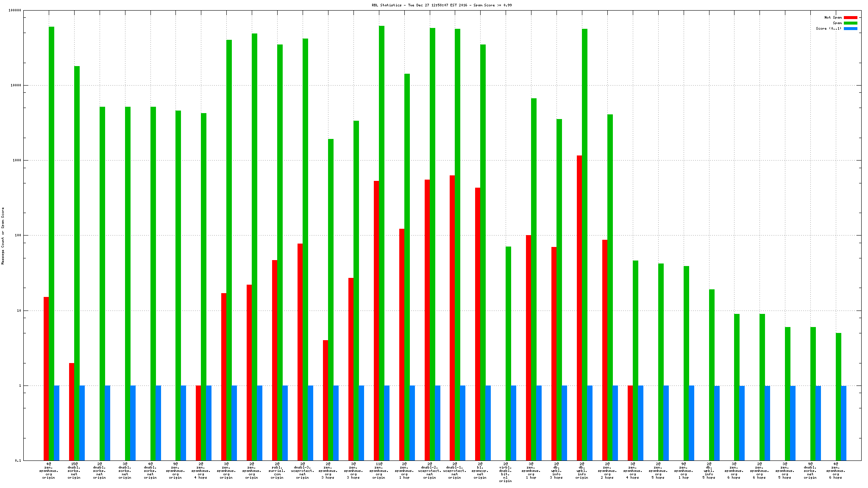Click the first x-axis label '4@ zen.spamhaus.org origin'
This screenshot has height=488, width=868.
[x=49, y=471]
